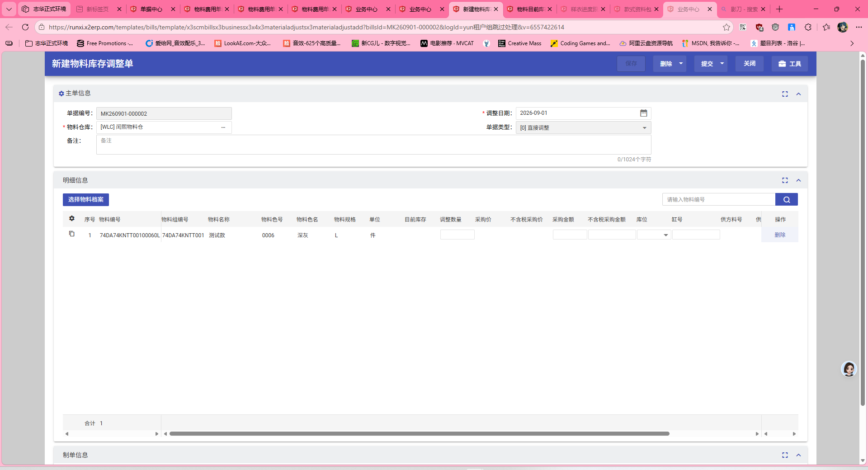Viewport: 868px width, 470px height.
Task: Open the browser extensions puzzle icon
Action: click(x=808, y=27)
